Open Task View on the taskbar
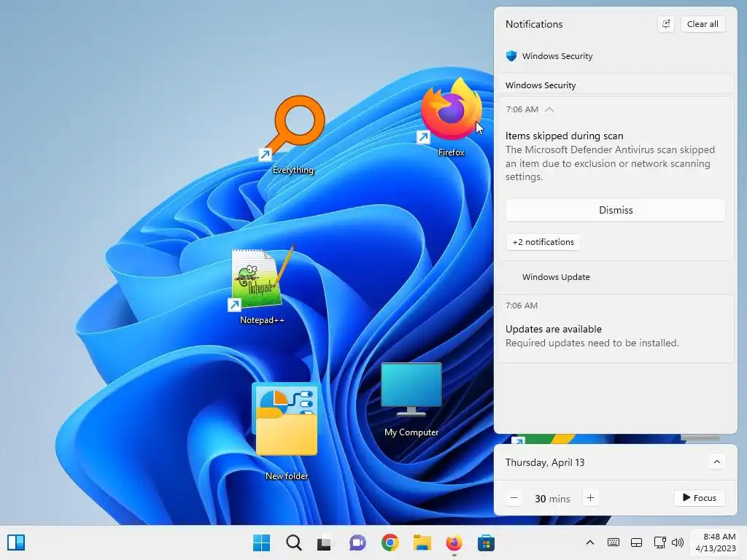 point(325,542)
